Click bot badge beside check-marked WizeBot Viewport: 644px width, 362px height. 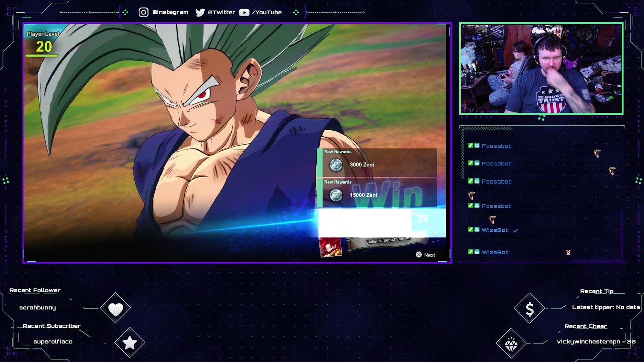tap(477, 230)
